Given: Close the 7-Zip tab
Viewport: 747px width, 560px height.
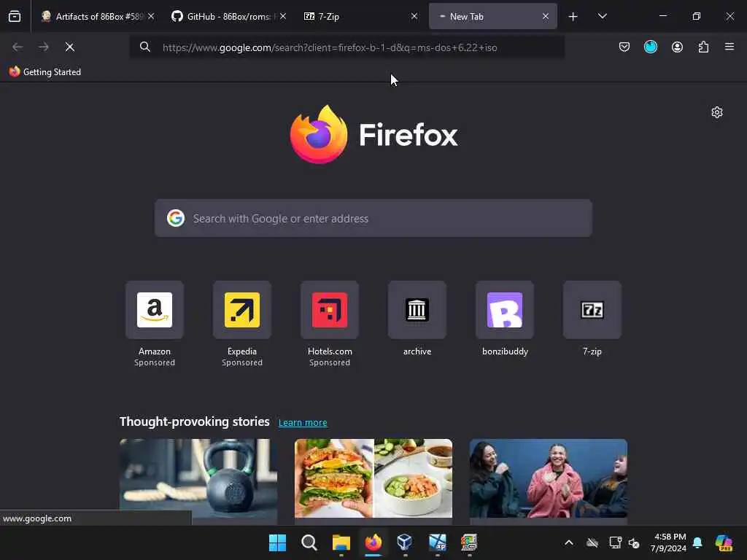Looking at the screenshot, I should 414,16.
